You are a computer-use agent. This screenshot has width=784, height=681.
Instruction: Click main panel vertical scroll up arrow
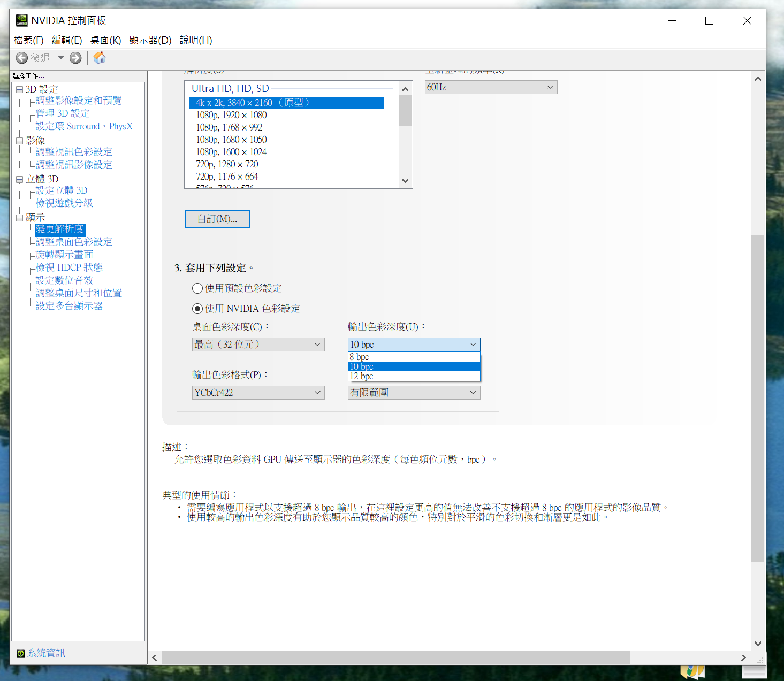click(x=758, y=79)
